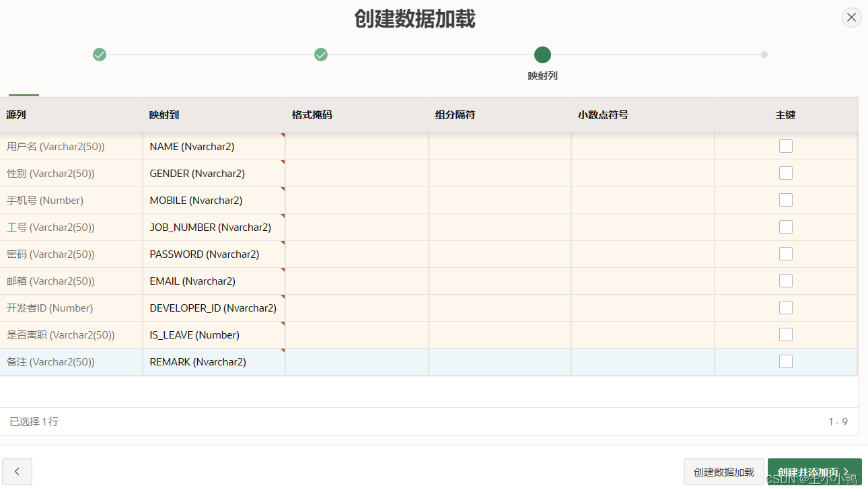Close the 创建数据加载 dialog

pos(851,17)
